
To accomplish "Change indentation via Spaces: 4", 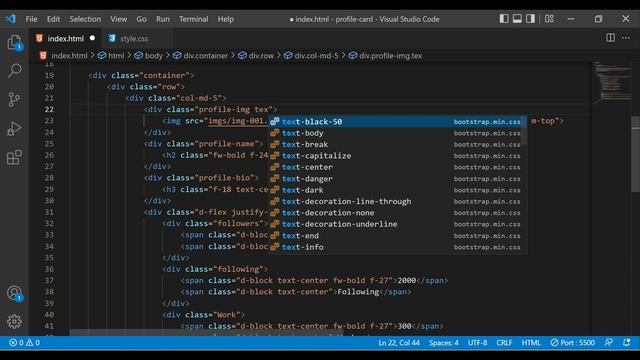I will (x=444, y=342).
